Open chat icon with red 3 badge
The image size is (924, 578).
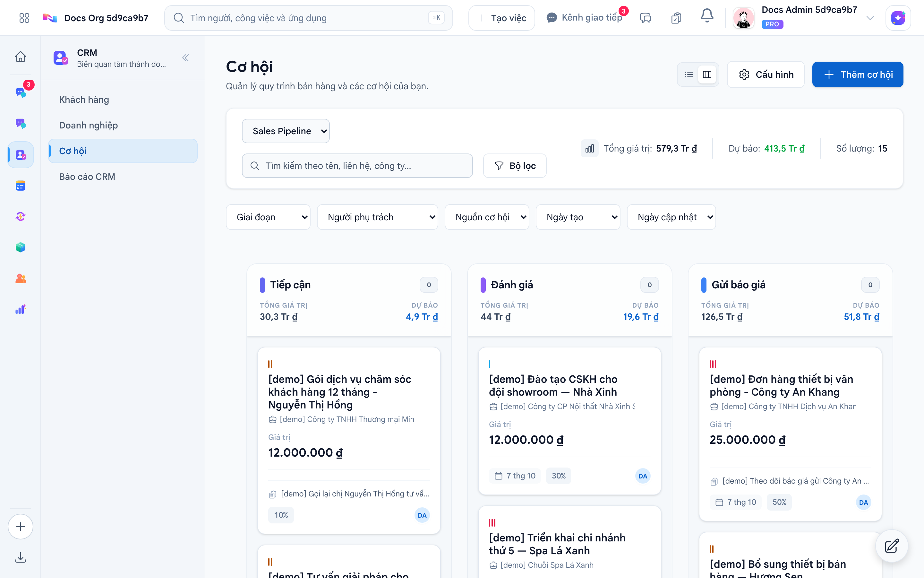point(21,92)
